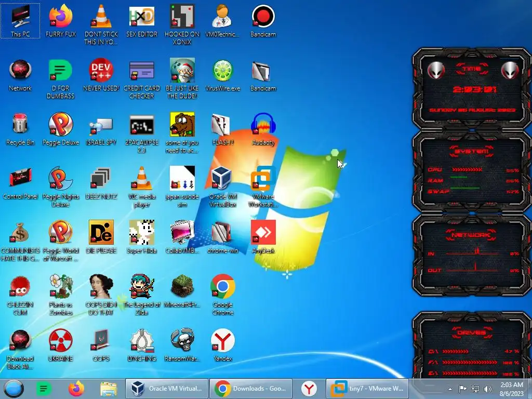The width and height of the screenshot is (532, 399).
Task: Click the SYSTEM widget header
Action: pyautogui.click(x=472, y=151)
